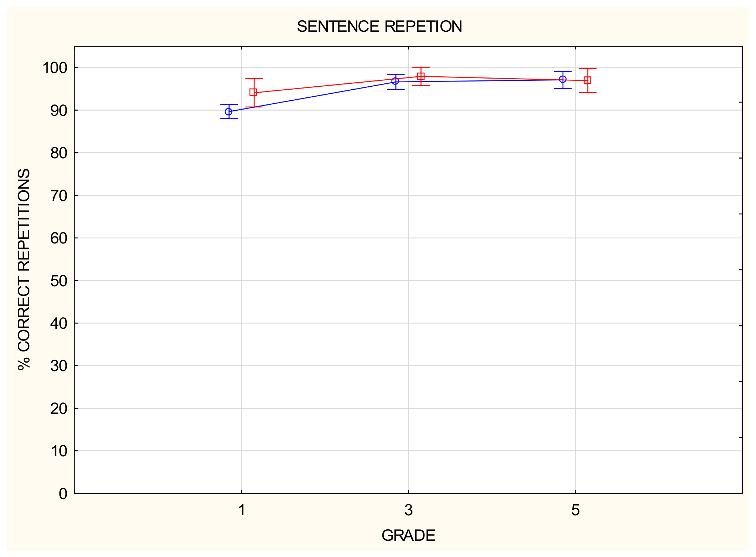756x557 pixels.
Task: Click the red square marker at grade 5
Action: click(587, 80)
